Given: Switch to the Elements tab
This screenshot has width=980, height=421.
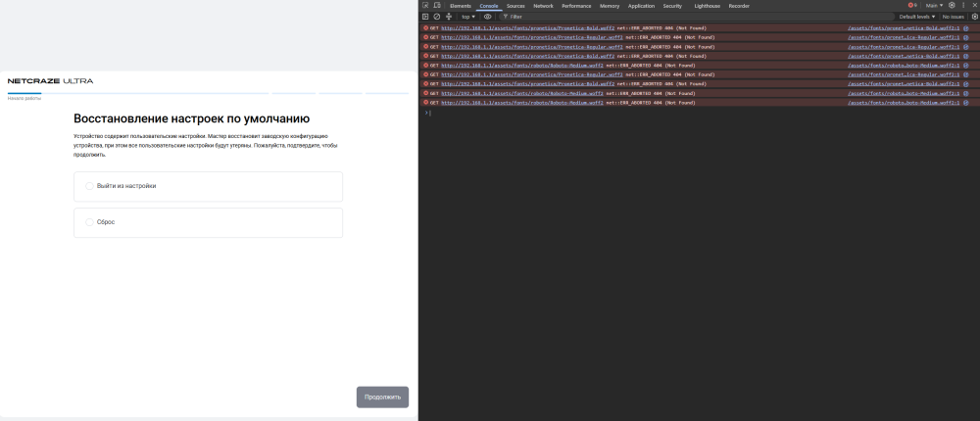Looking at the screenshot, I should [x=461, y=6].
